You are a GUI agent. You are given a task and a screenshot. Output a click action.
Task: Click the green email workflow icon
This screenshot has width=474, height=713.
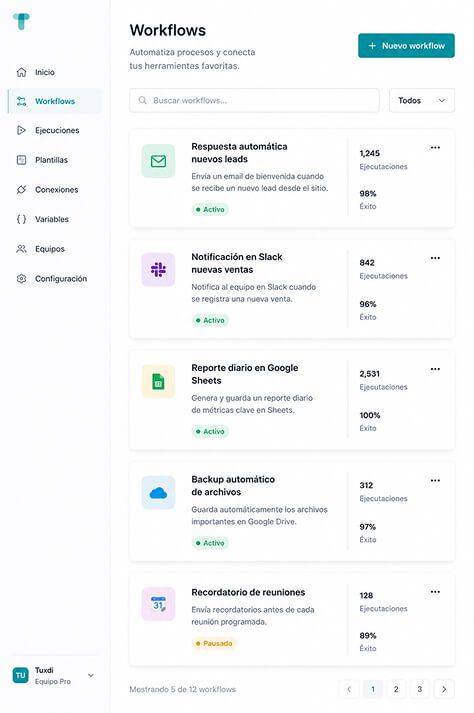click(158, 161)
